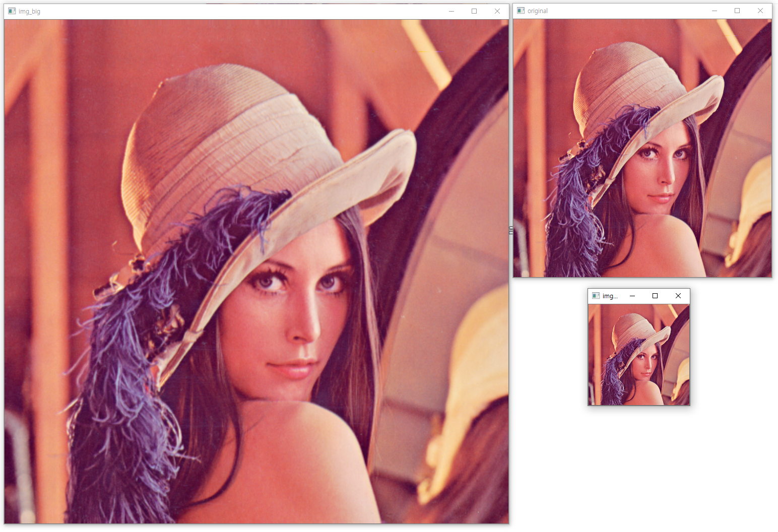Close the small img... window

point(678,296)
